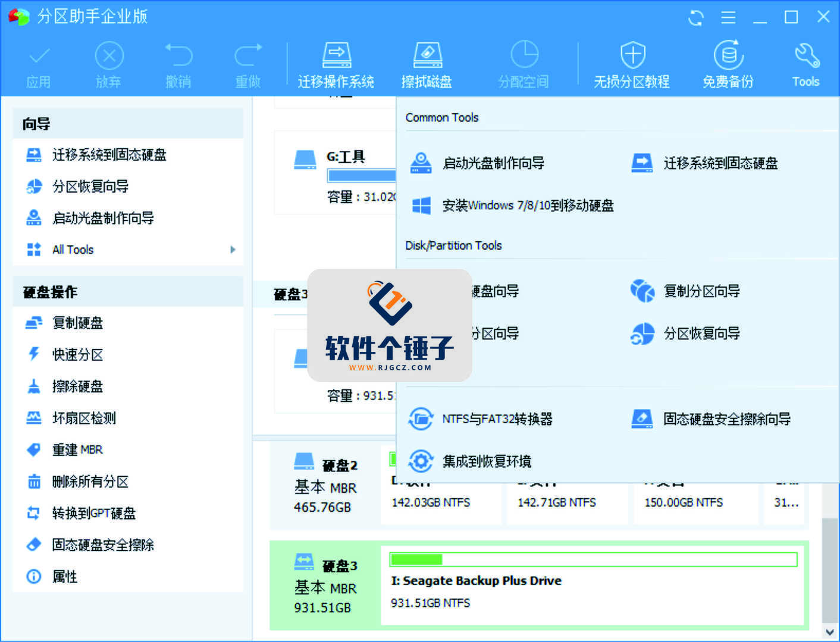Image resolution: width=840 pixels, height=642 pixels.
Task: Click the Seagate drive usage bar
Action: [x=593, y=559]
